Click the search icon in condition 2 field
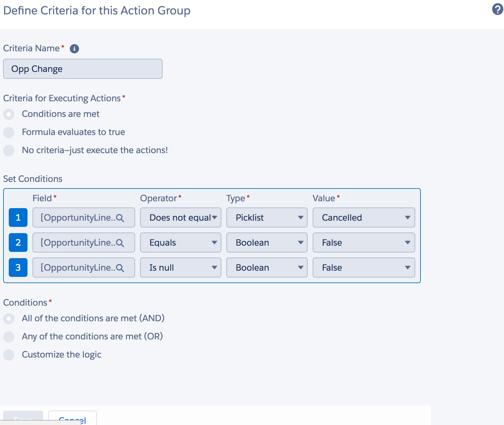Screen dimensions: 504x425 coord(120,243)
